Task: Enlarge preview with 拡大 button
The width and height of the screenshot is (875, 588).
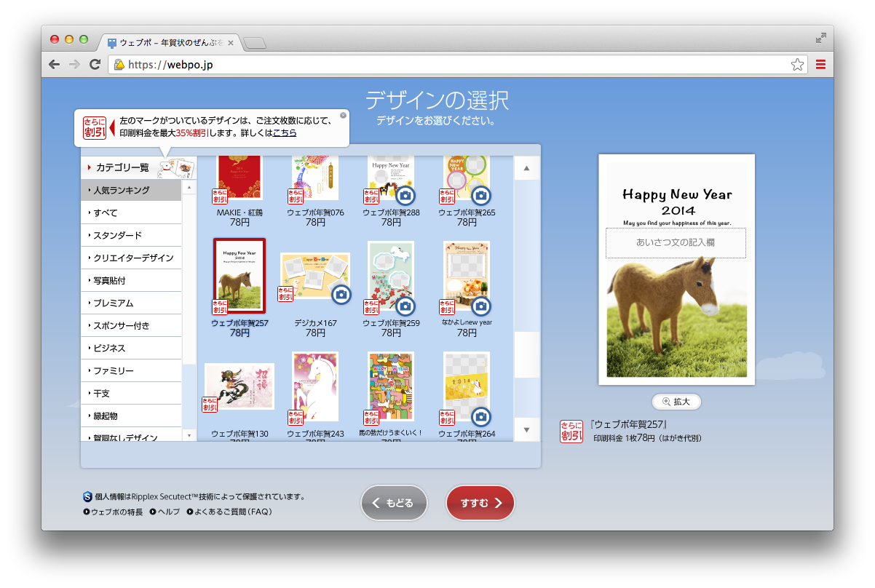Action: coord(676,402)
